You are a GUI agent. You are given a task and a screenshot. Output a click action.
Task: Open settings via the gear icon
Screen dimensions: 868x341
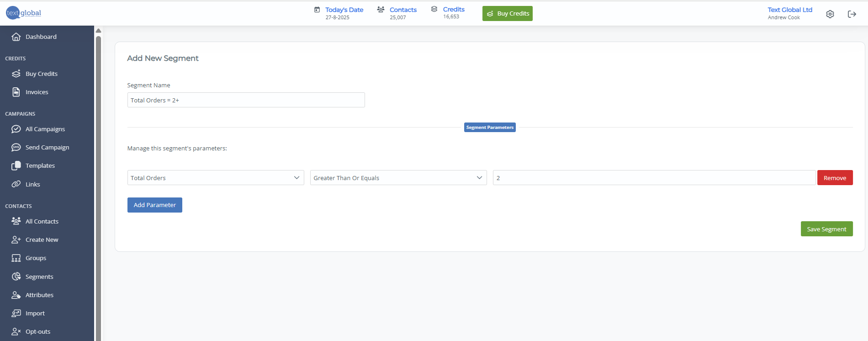coord(830,14)
